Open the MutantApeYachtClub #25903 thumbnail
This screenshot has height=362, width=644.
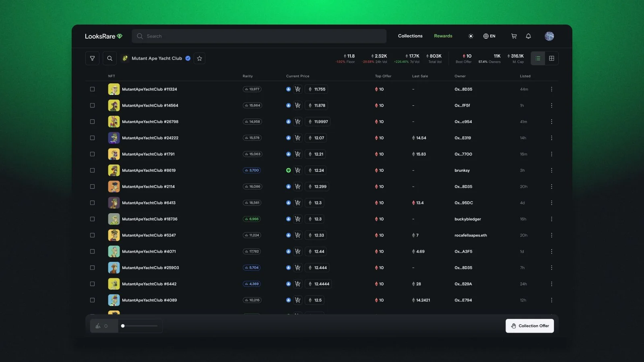tap(114, 267)
